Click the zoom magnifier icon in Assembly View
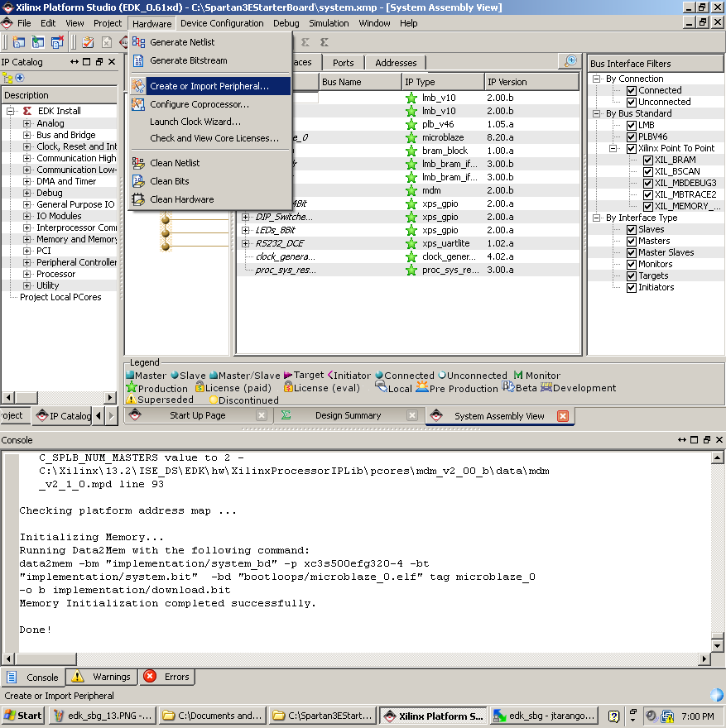 pos(571,61)
